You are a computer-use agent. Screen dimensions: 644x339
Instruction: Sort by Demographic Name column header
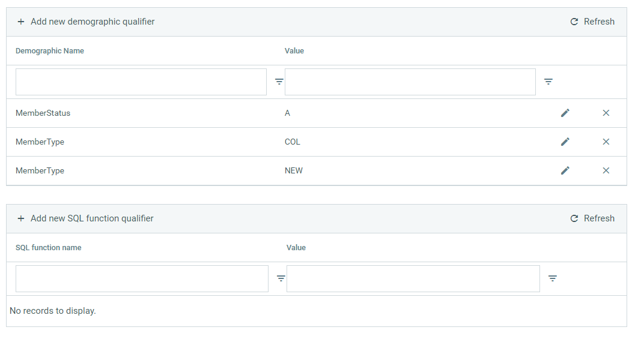click(x=50, y=51)
